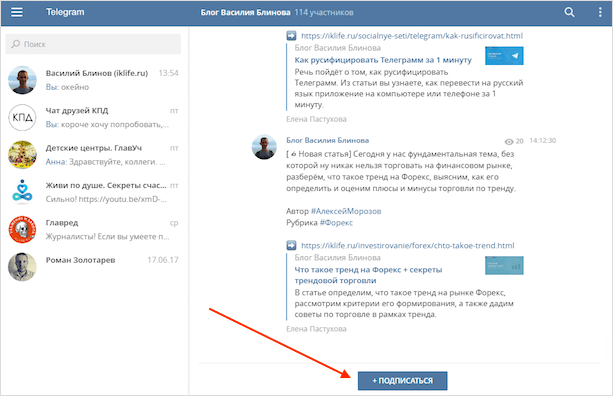Screen dimensions: 613x396
Task: Click the КПД circle avatar
Action: click(x=22, y=117)
